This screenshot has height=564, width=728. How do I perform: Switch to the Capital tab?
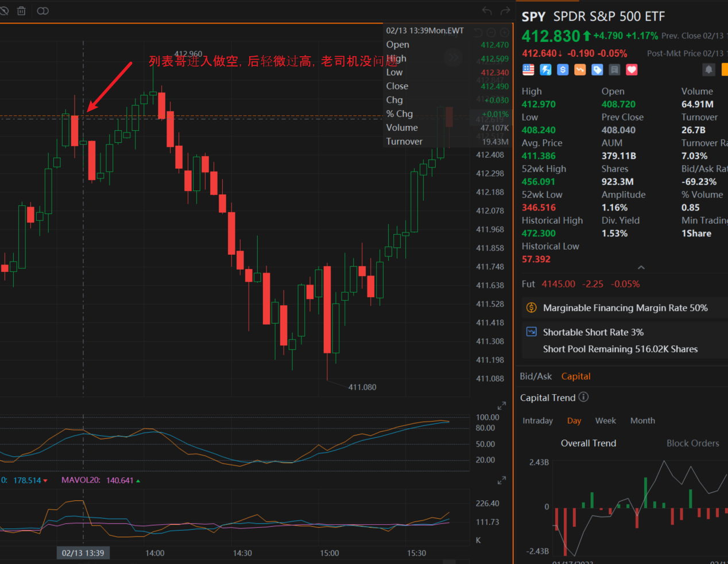[x=576, y=376]
